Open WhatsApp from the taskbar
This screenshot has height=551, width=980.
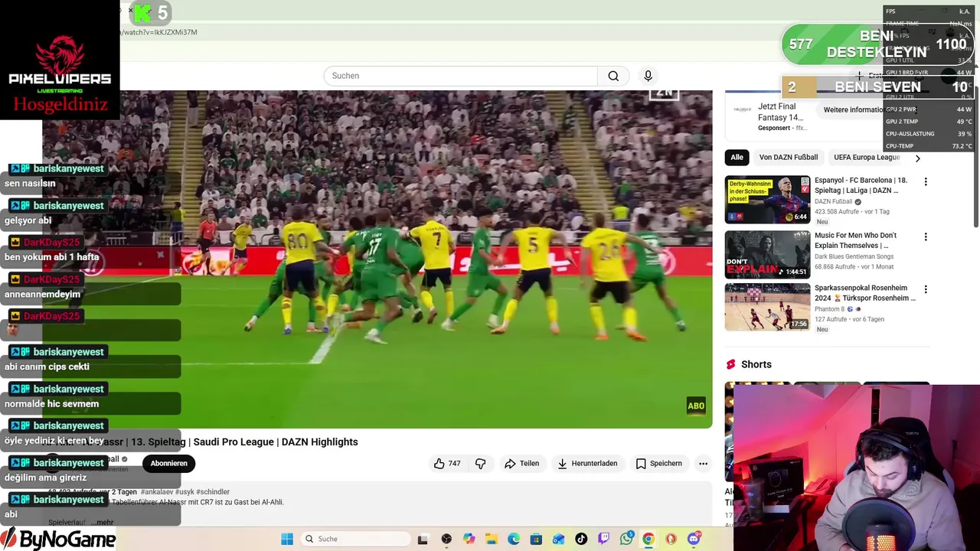[626, 539]
